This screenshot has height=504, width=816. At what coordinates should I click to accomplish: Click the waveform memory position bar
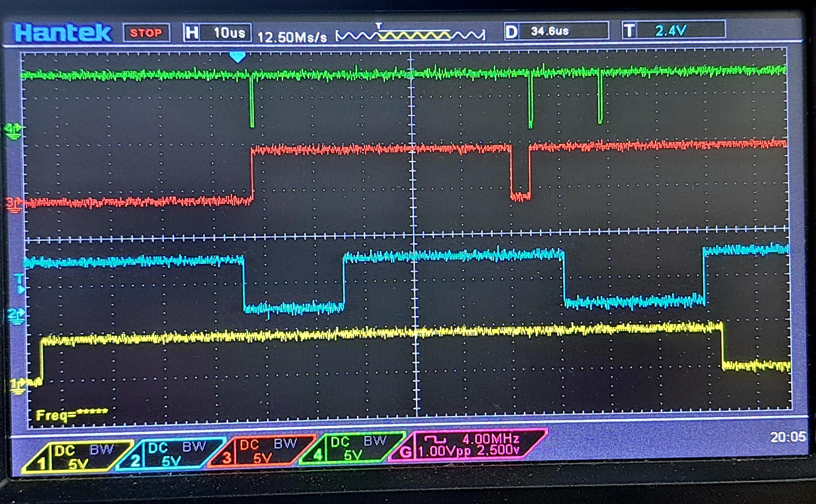pos(410,35)
